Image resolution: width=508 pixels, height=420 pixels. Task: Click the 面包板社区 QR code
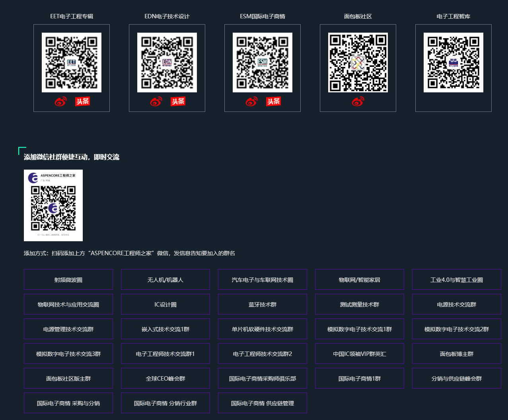358,63
